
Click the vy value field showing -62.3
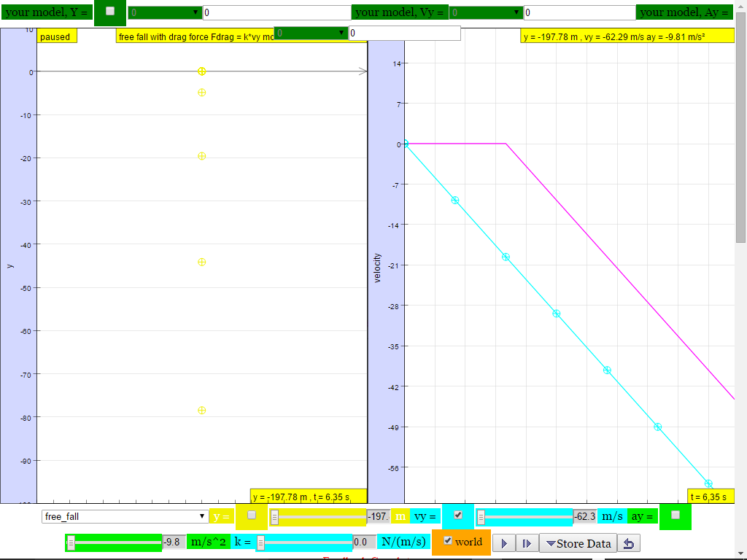(x=584, y=517)
